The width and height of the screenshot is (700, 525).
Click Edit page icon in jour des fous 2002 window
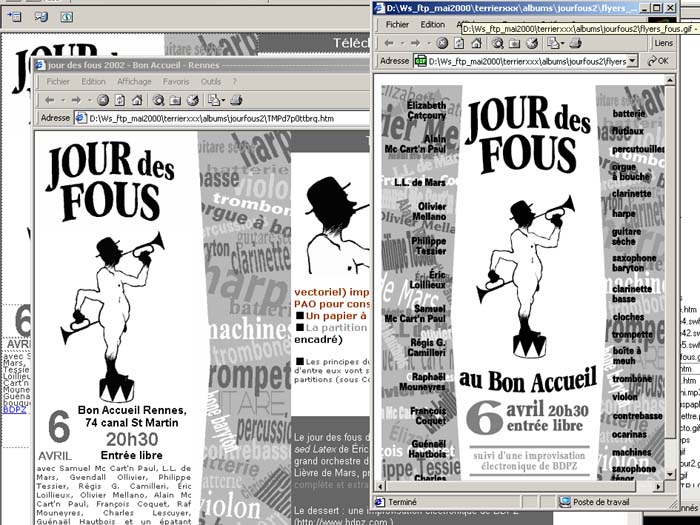click(x=214, y=100)
